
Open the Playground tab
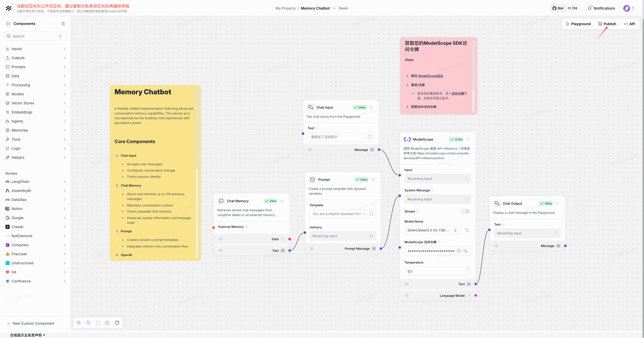pyautogui.click(x=578, y=24)
